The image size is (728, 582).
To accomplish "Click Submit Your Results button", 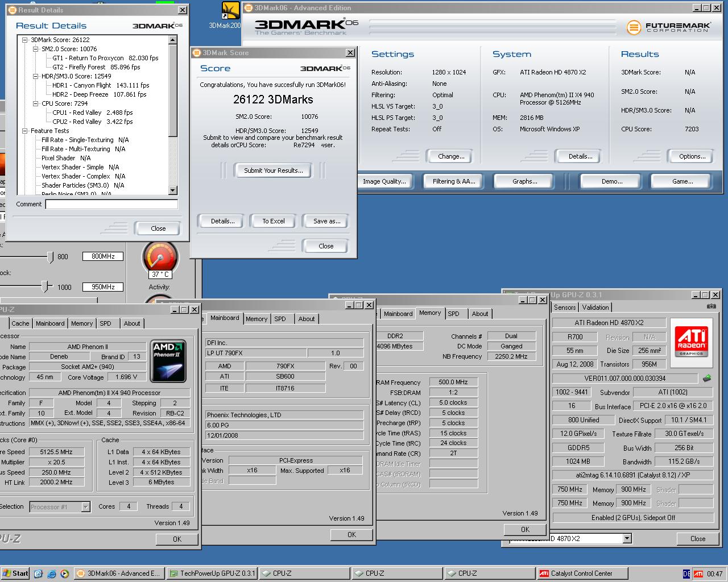I will click(x=274, y=171).
